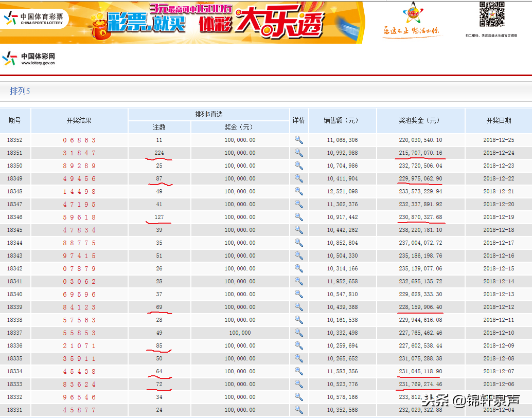Click the 中国体彩网 site logo

click(x=28, y=59)
